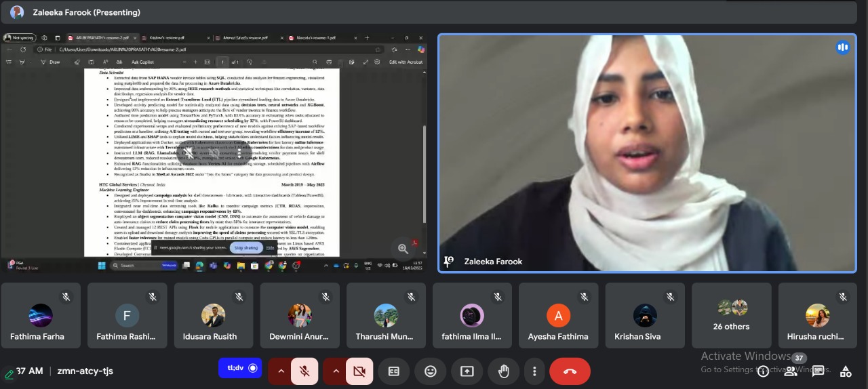Expand video settings arrow beside camera
The width and height of the screenshot is (868, 389).
point(336,371)
